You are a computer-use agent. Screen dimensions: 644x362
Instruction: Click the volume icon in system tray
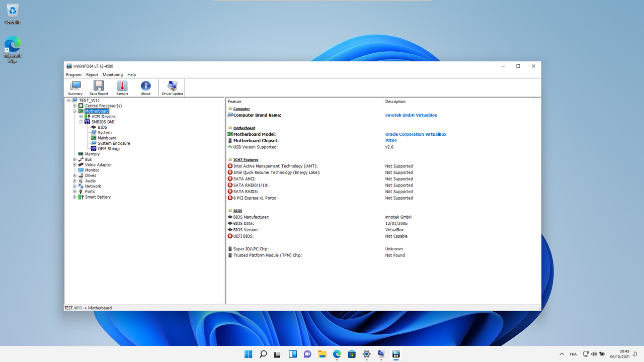pos(594,354)
